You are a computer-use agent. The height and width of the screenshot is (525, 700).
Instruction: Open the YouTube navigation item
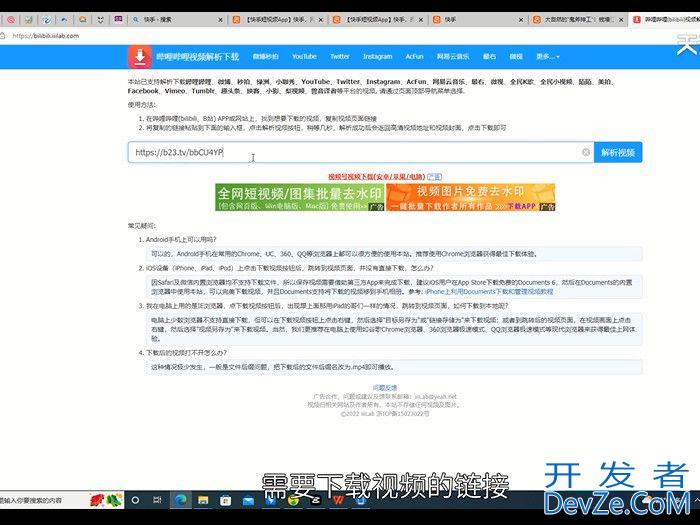tap(304, 57)
